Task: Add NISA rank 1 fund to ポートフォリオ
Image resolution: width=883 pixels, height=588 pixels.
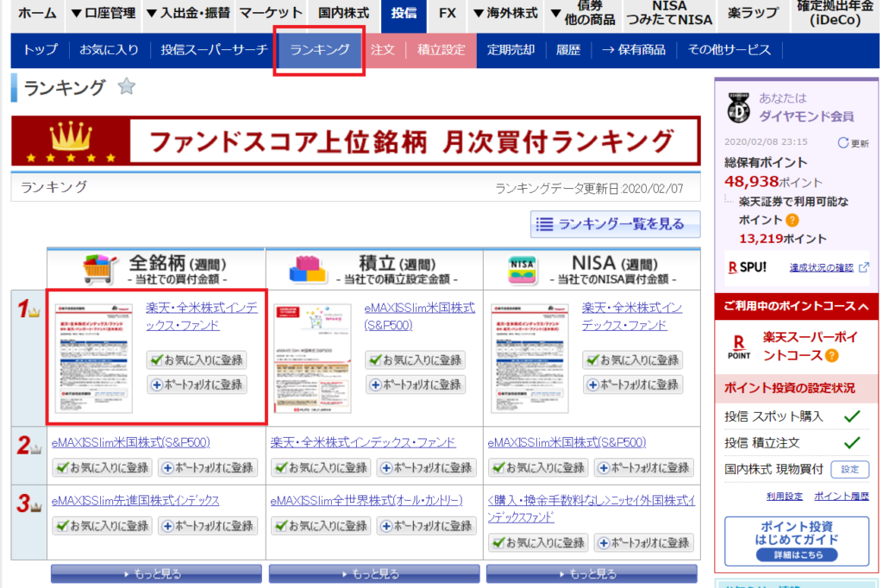Action: pos(632,385)
